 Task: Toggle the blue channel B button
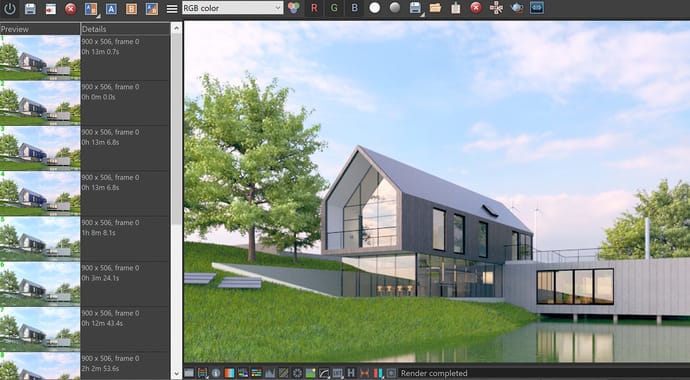coord(354,8)
